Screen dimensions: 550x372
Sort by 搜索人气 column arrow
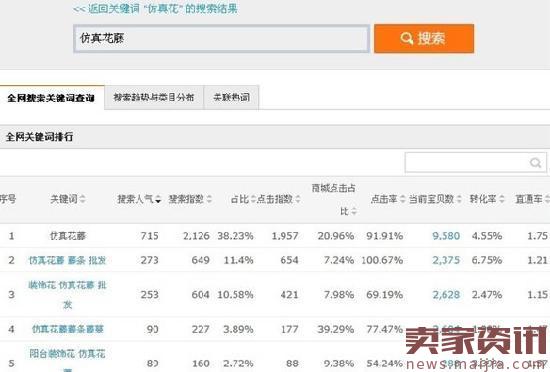click(x=158, y=199)
